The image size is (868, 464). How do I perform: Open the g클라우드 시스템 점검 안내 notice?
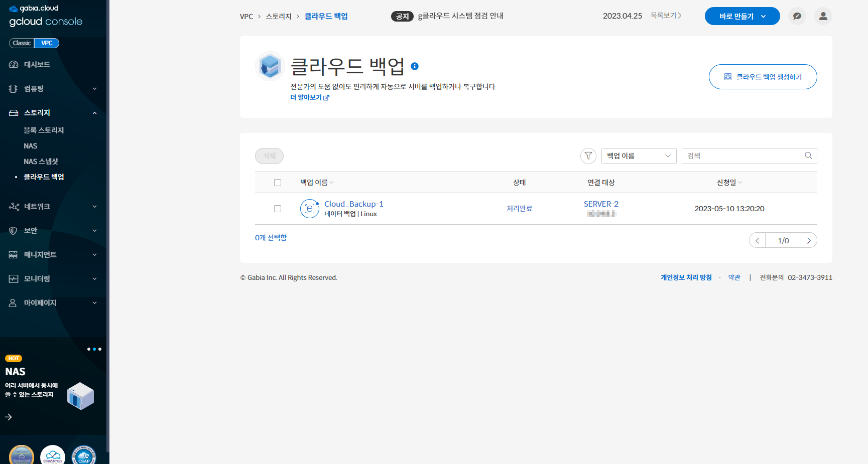coord(460,16)
